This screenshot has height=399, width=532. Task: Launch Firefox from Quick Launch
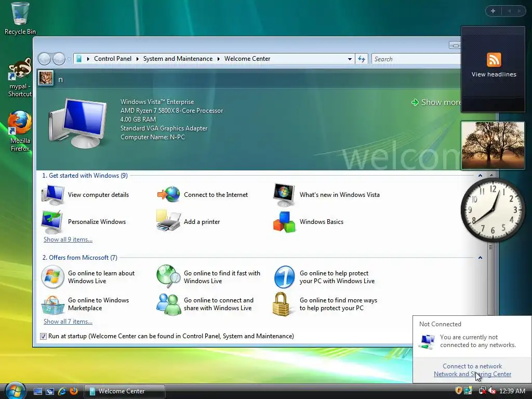[74, 391]
